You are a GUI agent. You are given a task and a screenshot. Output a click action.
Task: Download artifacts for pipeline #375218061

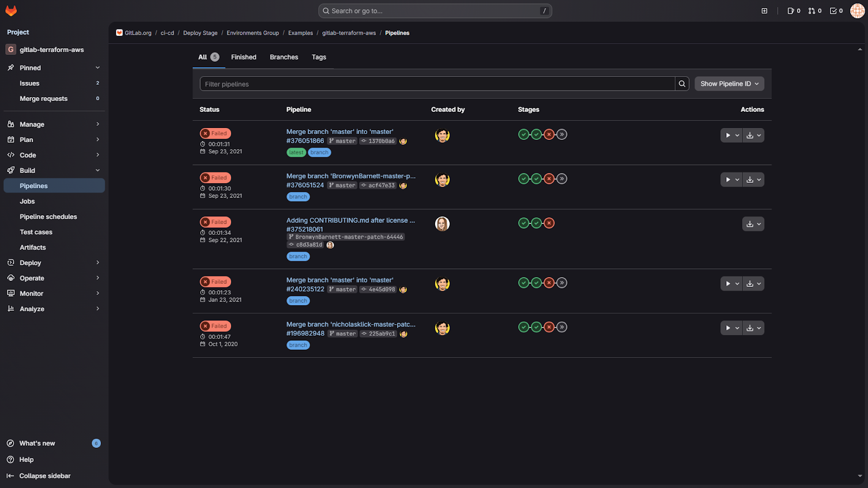pos(753,224)
